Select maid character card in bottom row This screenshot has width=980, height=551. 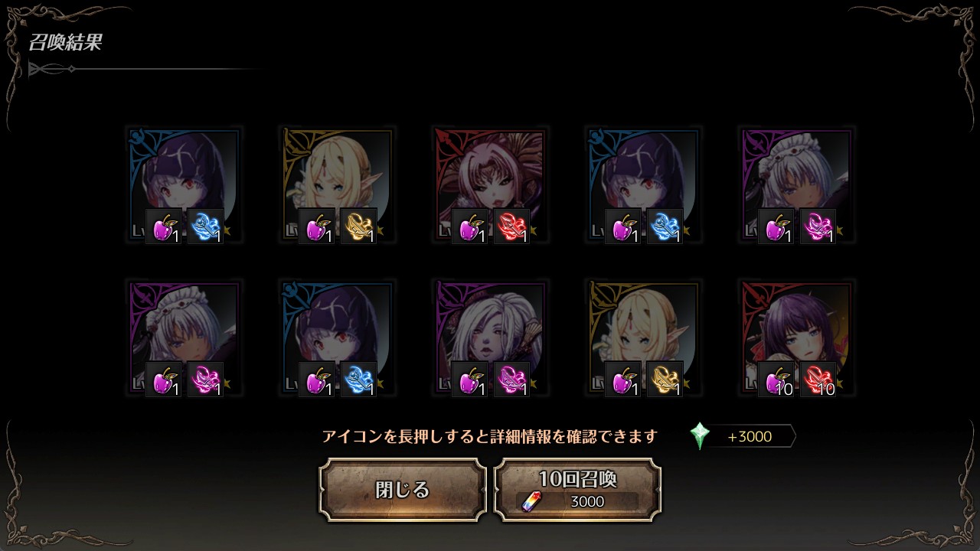click(x=184, y=338)
